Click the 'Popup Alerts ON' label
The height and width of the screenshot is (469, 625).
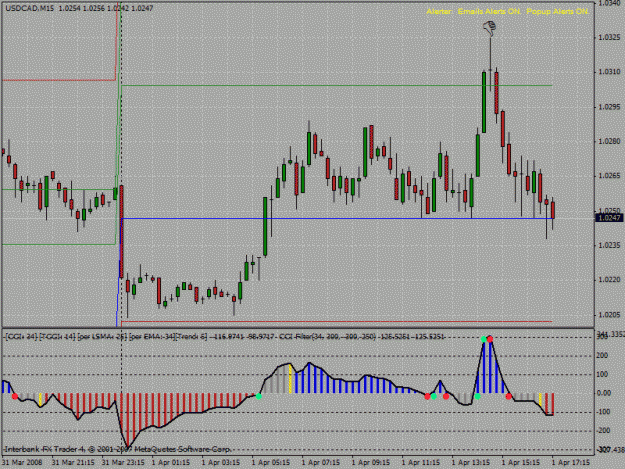(557, 12)
